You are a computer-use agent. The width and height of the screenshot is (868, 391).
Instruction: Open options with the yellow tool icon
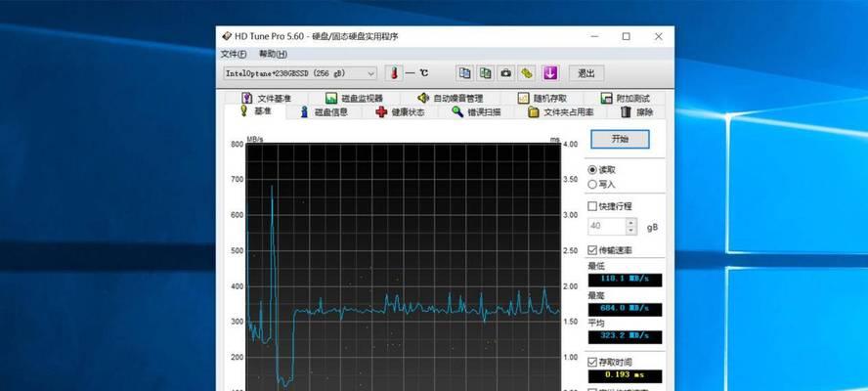point(527,73)
